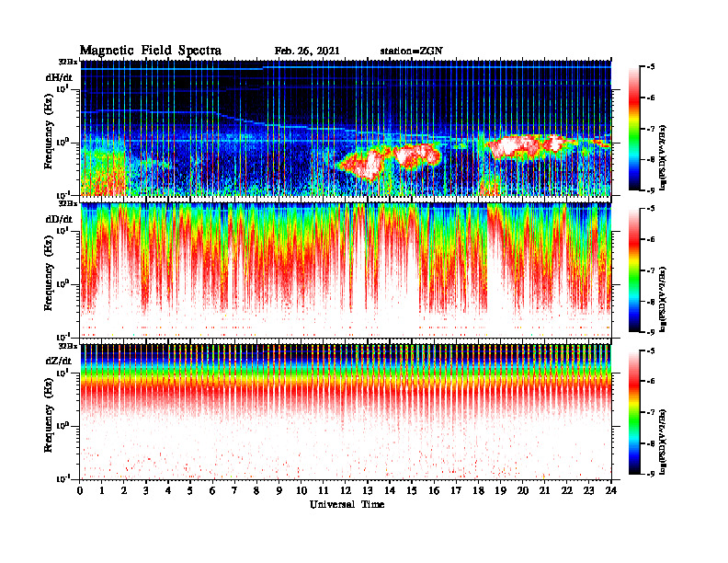This screenshot has width=728, height=563.
Task: Click the dH/dt panel color scale bar
Action: pos(634,129)
